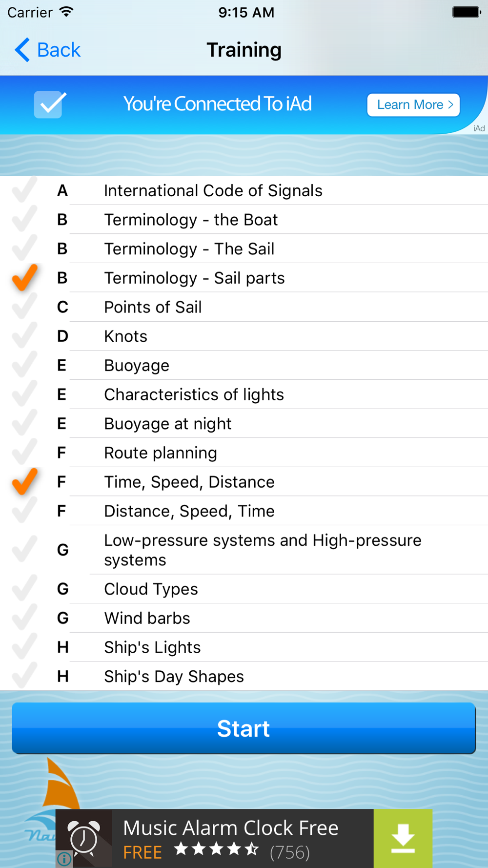This screenshot has height=868, width=488.
Task: Toggle the Cloud Types checkmark
Action: (24, 589)
